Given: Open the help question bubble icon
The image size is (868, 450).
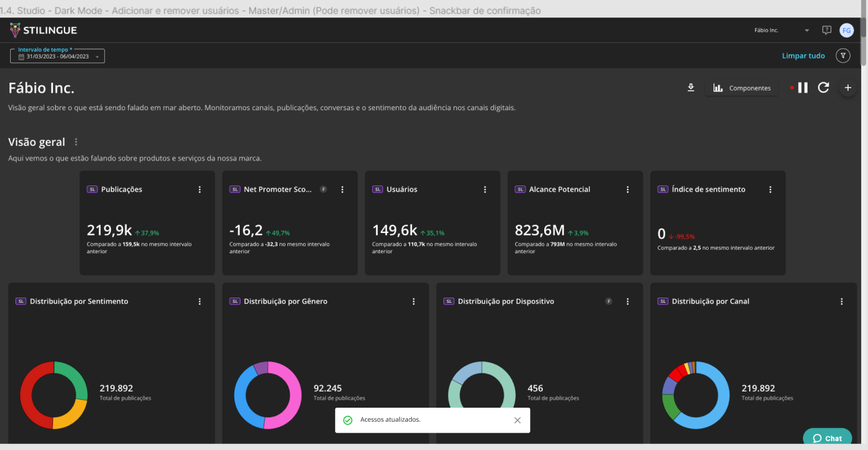Looking at the screenshot, I should tap(826, 30).
